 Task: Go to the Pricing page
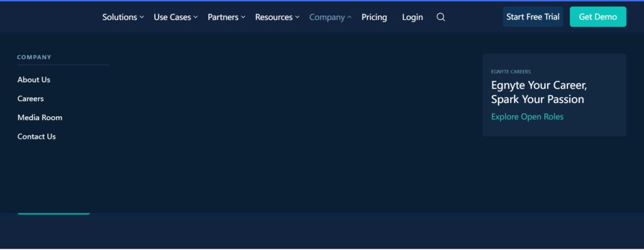(x=374, y=17)
